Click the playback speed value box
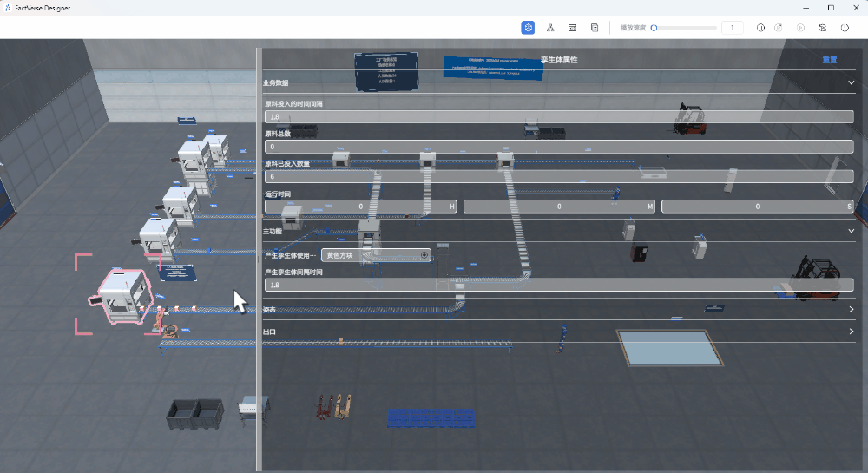Image resolution: width=868 pixels, height=473 pixels. pos(733,28)
